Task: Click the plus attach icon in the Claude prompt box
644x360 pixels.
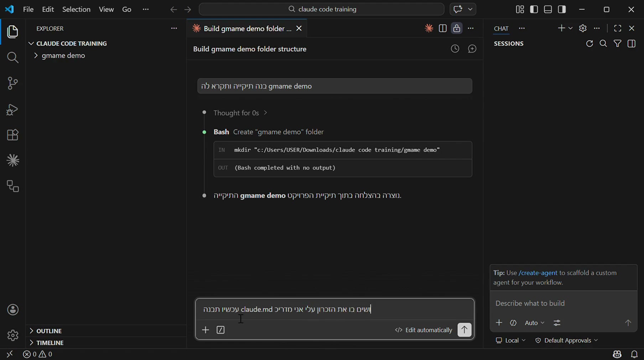Action: [206, 330]
